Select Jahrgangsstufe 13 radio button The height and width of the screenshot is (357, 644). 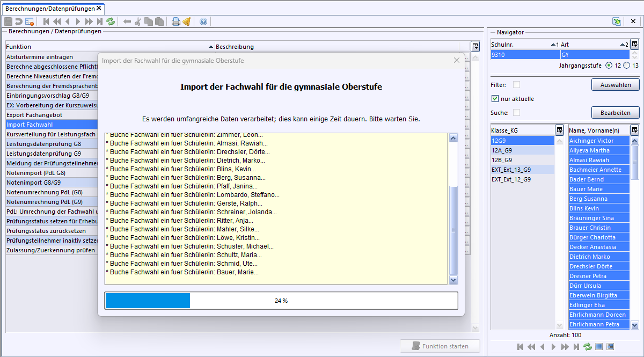click(626, 65)
